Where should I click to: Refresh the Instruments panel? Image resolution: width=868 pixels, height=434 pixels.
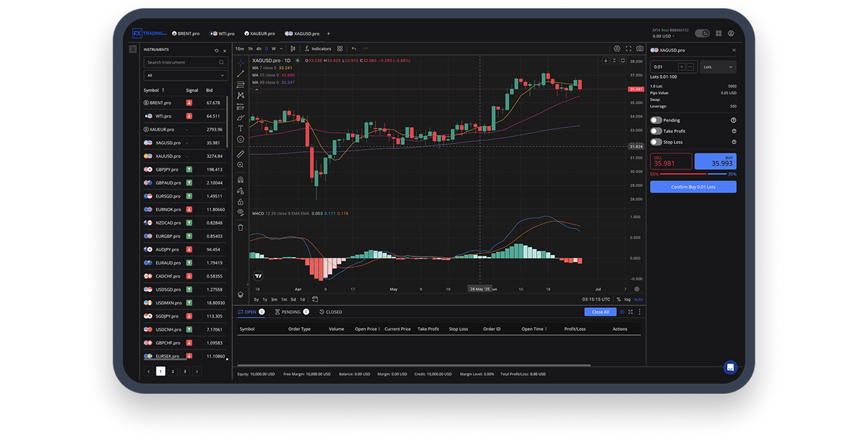pos(216,50)
